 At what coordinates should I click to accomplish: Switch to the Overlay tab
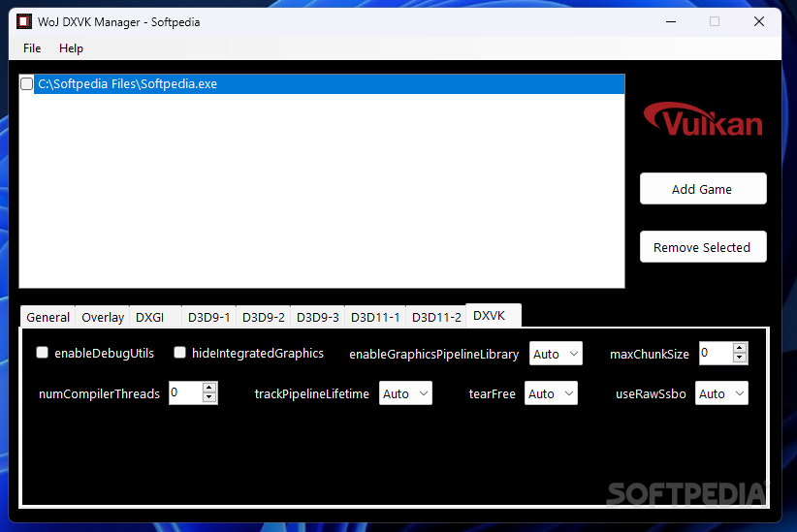click(103, 317)
